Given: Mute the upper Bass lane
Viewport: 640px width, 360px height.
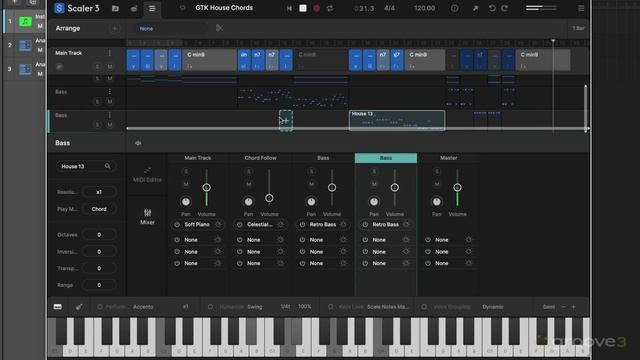Looking at the screenshot, I should 110,102.
